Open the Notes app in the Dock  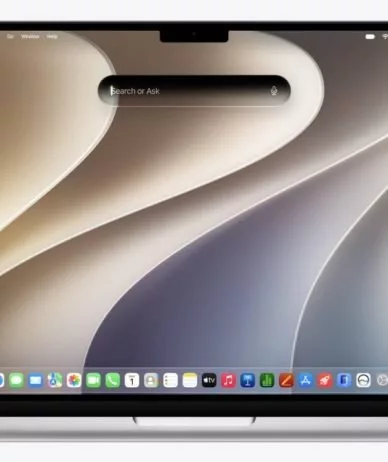[190, 380]
